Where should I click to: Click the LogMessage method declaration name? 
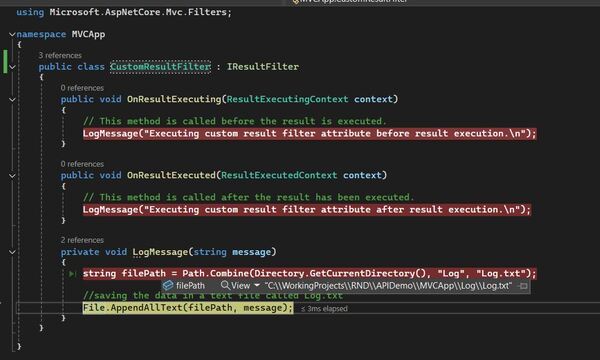tap(160, 252)
